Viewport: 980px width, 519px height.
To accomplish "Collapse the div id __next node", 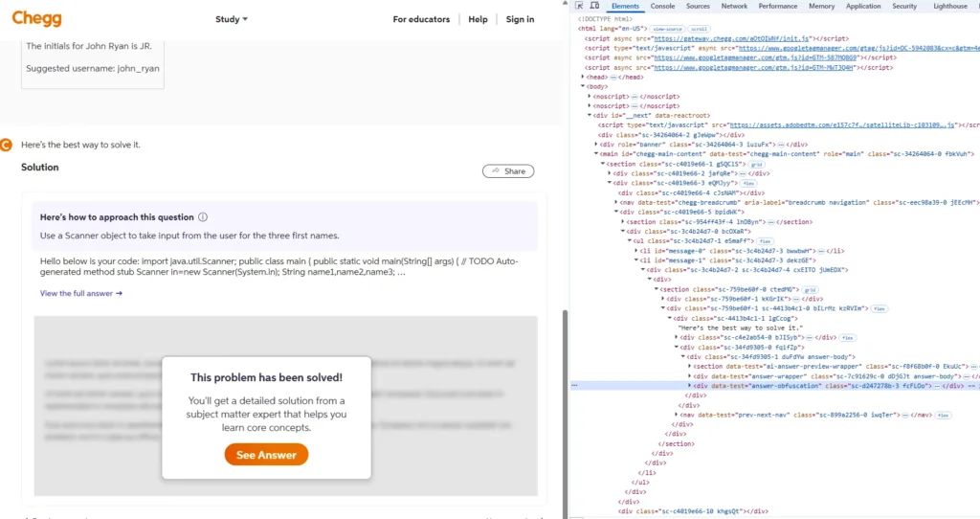I will [590, 116].
